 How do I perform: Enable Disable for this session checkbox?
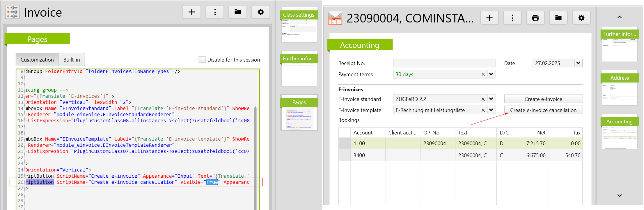point(202,60)
